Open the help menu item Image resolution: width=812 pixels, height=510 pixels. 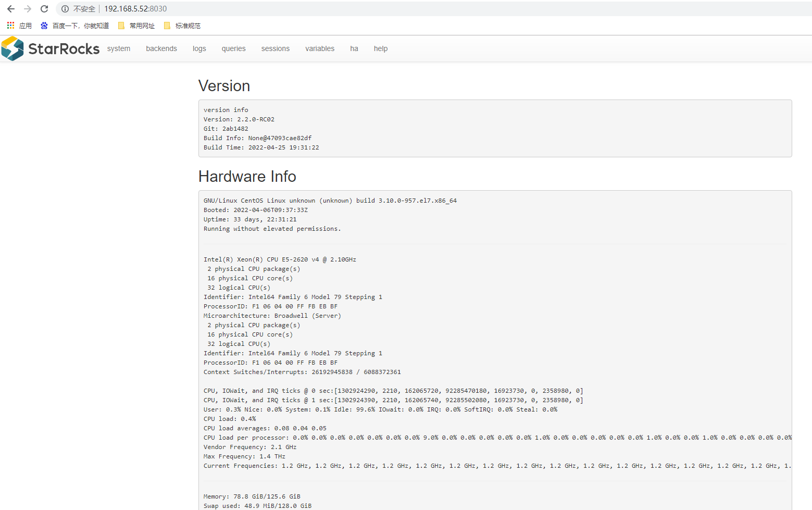[x=381, y=48]
